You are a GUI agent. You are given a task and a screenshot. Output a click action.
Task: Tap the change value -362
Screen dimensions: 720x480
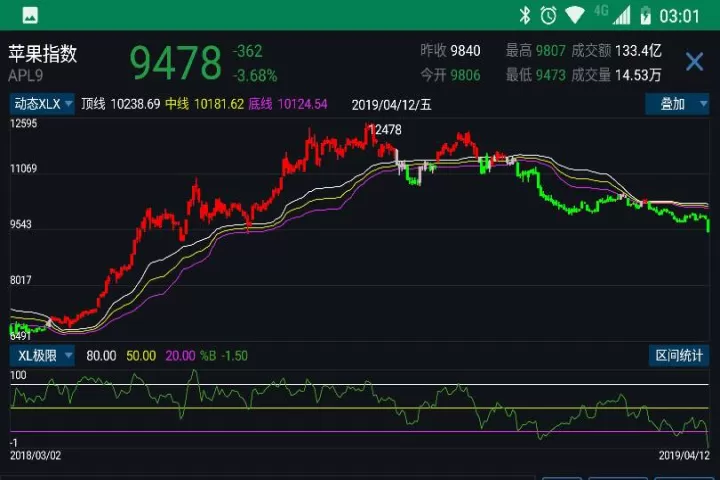coord(248,51)
